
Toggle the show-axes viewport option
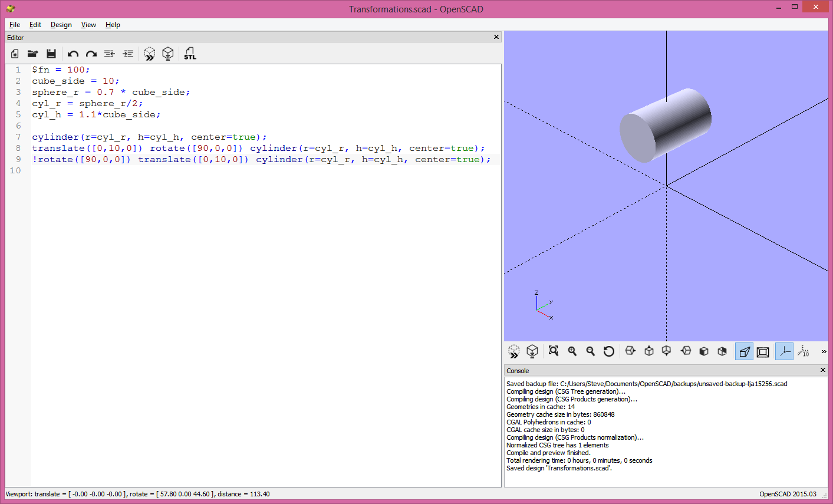tap(784, 351)
